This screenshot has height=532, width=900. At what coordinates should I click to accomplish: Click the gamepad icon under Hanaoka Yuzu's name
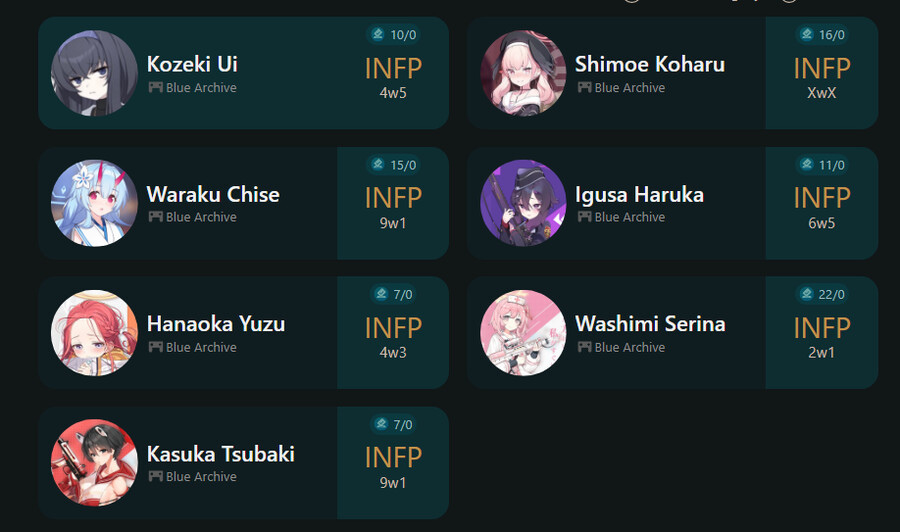click(155, 347)
